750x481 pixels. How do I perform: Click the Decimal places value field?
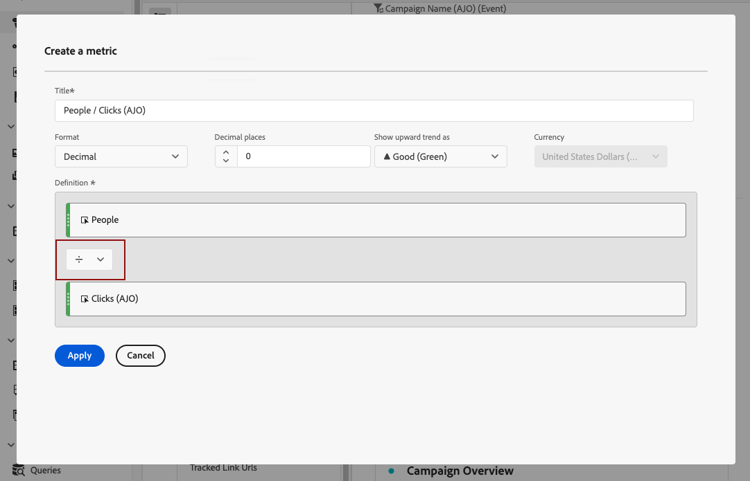[303, 156]
